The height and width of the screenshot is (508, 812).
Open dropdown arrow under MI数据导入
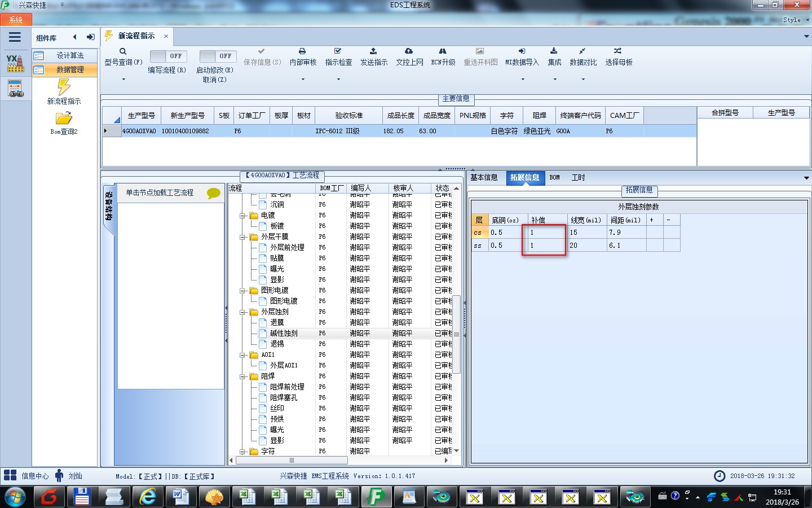pos(522,80)
